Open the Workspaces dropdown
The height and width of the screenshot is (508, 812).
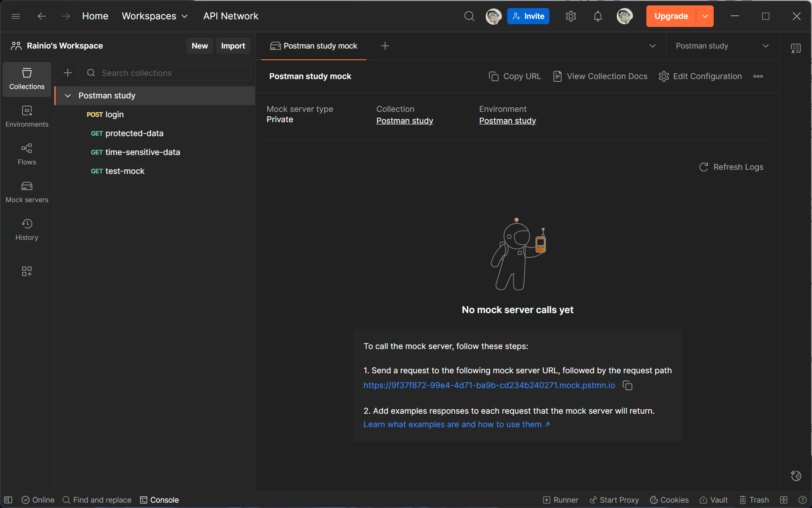[x=154, y=16]
